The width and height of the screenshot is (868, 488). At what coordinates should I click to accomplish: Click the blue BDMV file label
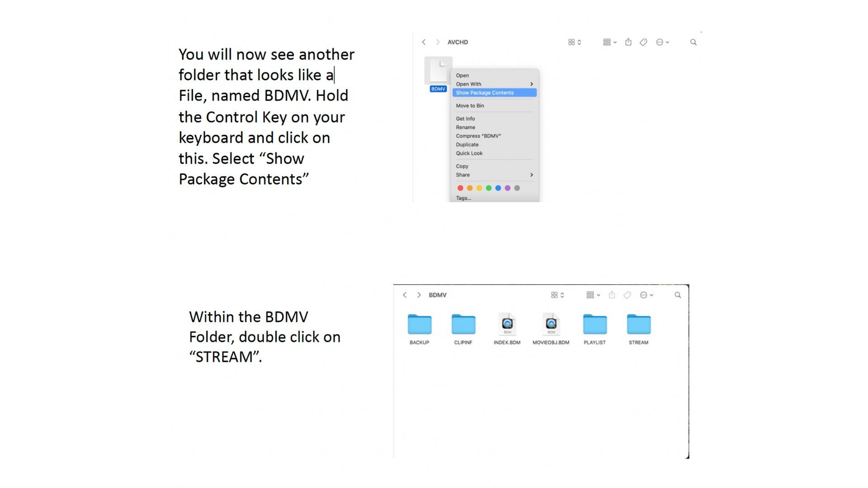point(438,89)
